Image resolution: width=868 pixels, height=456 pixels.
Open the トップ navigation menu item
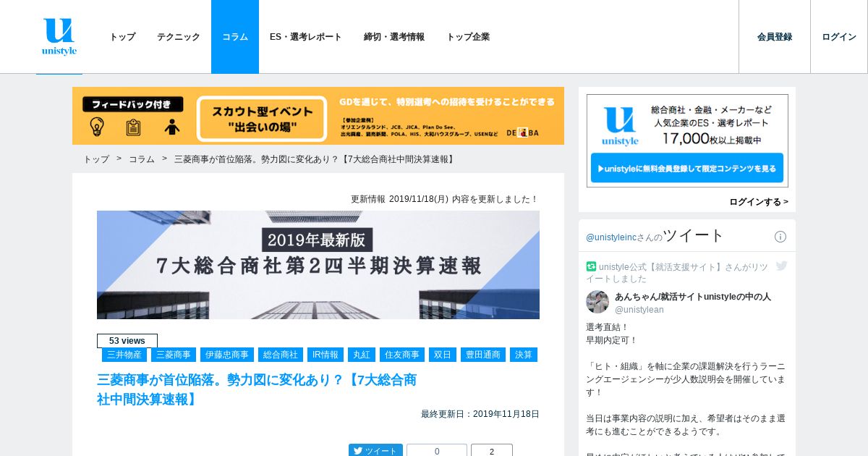point(122,37)
